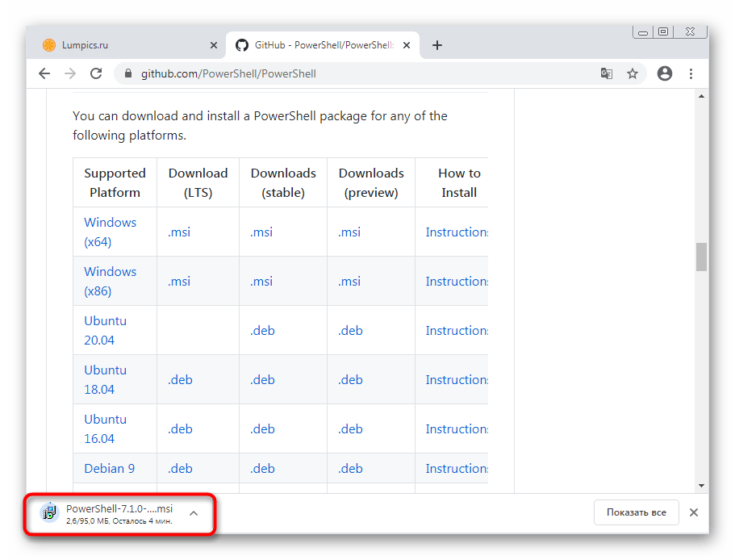The width and height of the screenshot is (735, 560).
Task: Bookmark this page with the star icon
Action: [633, 73]
